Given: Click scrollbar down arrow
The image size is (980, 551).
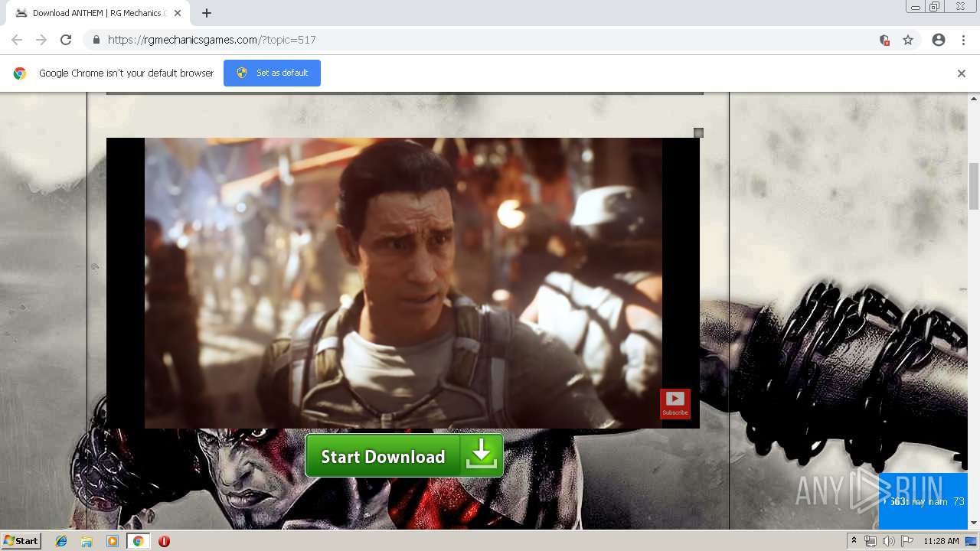Looking at the screenshot, I should point(974,523).
